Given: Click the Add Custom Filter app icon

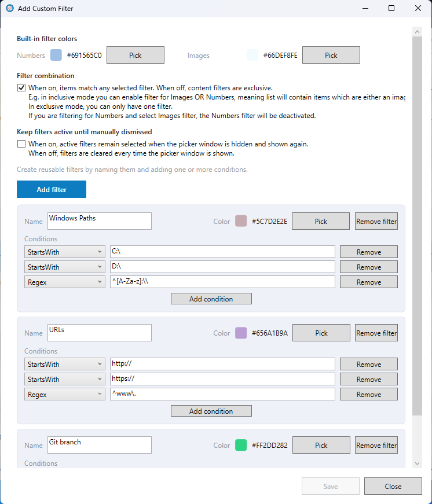Looking at the screenshot, I should (9, 8).
